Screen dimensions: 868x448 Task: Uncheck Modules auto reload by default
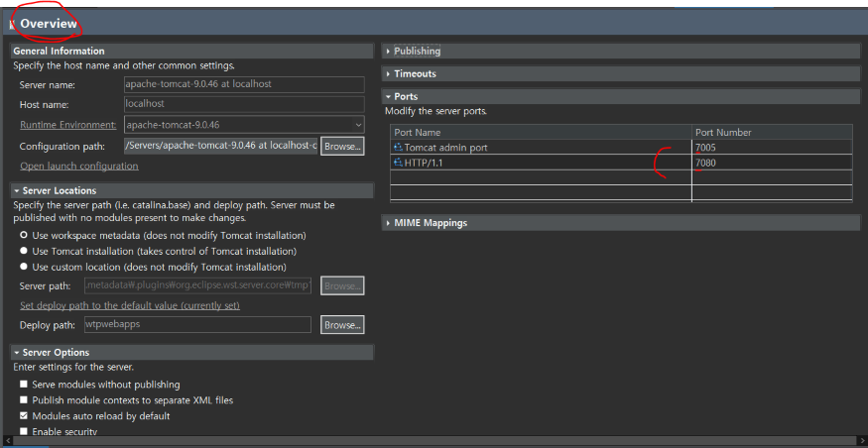23,415
